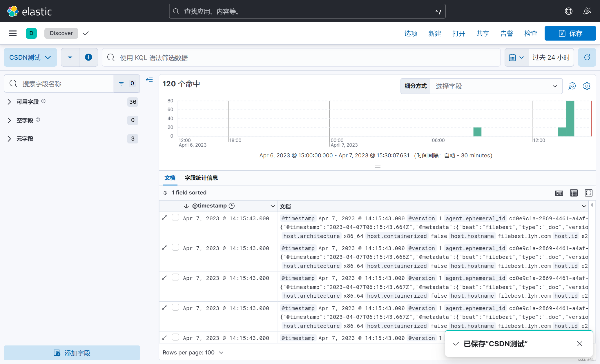
Task: Select checkbox of fourth document row
Action: (175, 307)
